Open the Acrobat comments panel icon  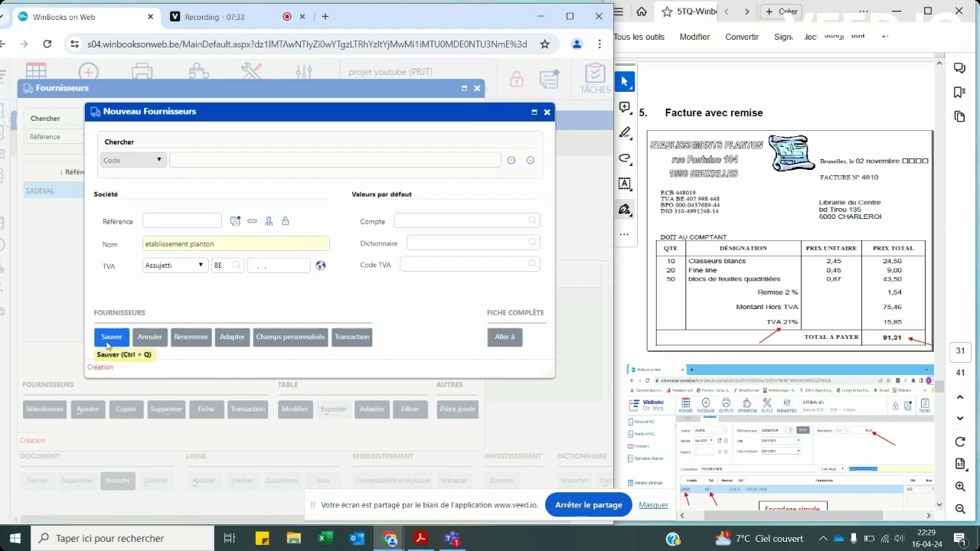960,68
